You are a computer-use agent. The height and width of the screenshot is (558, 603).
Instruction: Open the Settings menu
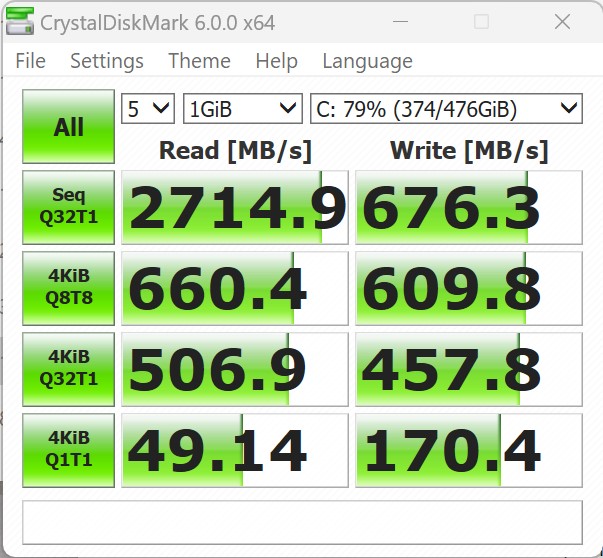pos(107,61)
